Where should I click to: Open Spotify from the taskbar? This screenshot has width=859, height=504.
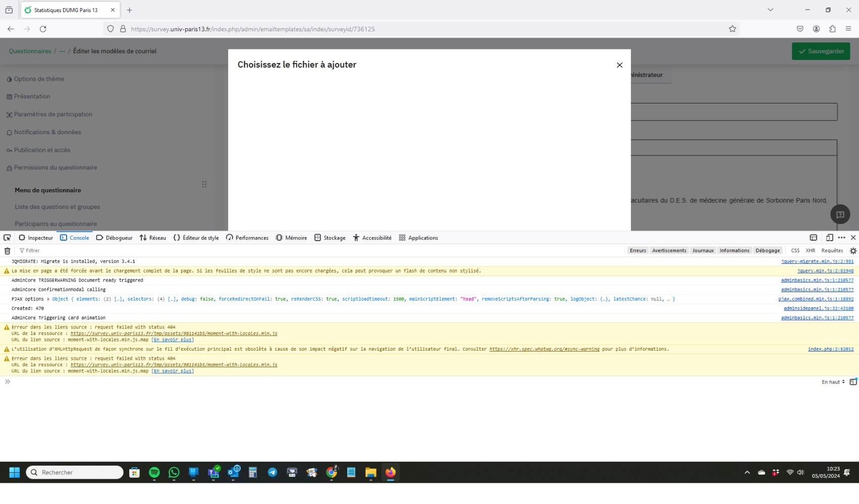point(154,472)
